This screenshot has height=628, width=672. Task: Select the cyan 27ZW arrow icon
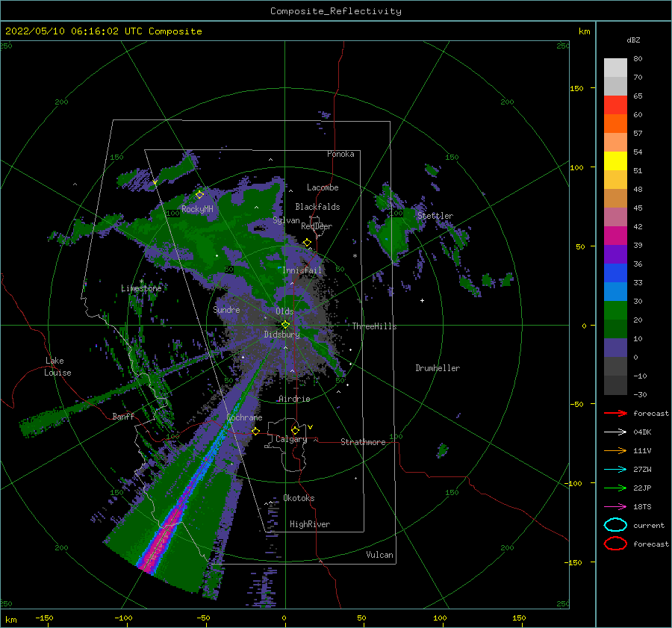pos(615,470)
